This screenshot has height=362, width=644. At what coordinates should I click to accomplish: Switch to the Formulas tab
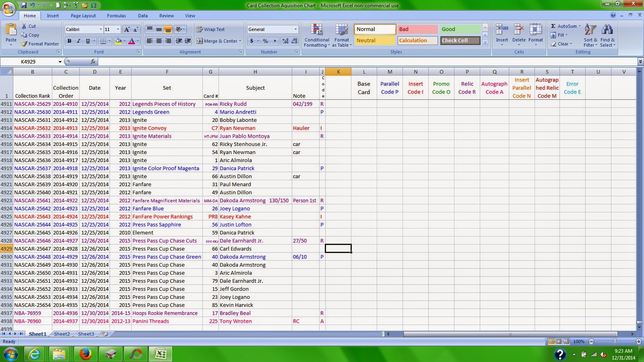(116, 16)
